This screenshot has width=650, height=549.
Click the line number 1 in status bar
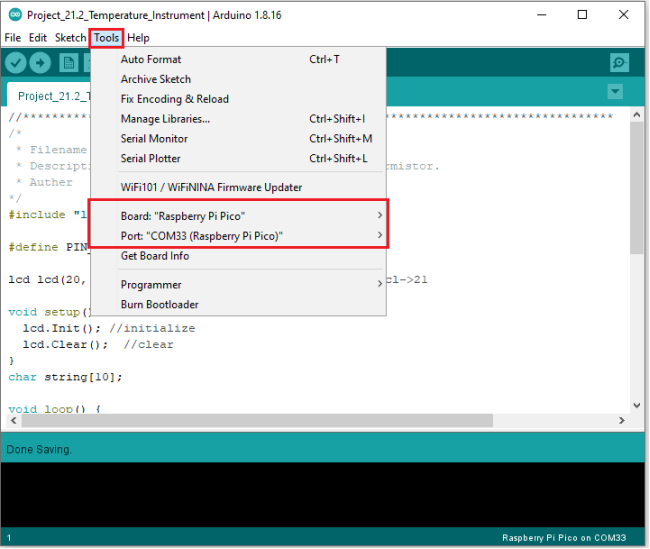(x=9, y=538)
